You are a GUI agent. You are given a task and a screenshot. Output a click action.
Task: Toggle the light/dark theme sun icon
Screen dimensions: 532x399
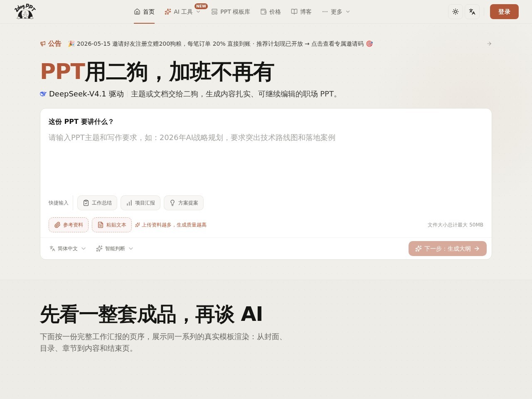point(456,12)
